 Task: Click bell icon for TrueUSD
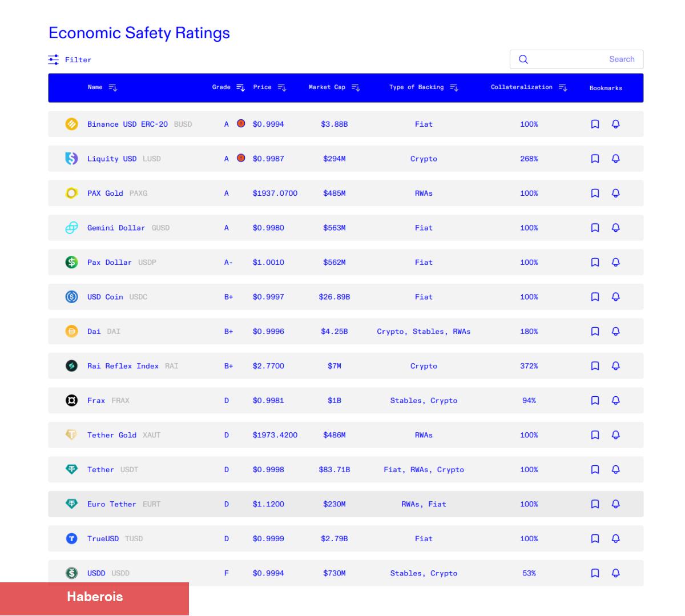615,538
